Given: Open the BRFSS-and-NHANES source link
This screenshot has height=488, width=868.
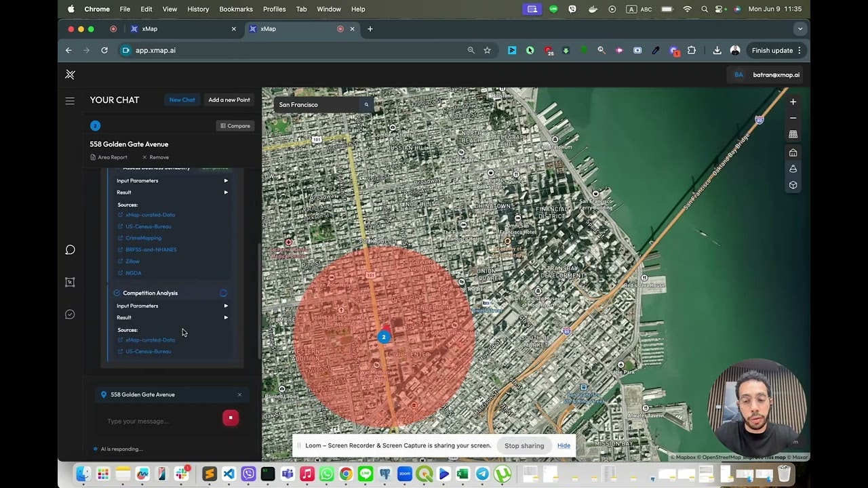Looking at the screenshot, I should pyautogui.click(x=151, y=249).
